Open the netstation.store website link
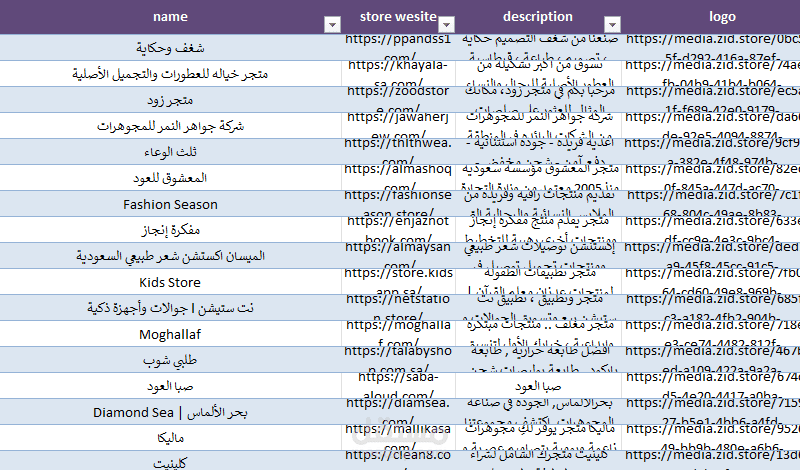Screen dimensions: 800x470 click(398, 308)
